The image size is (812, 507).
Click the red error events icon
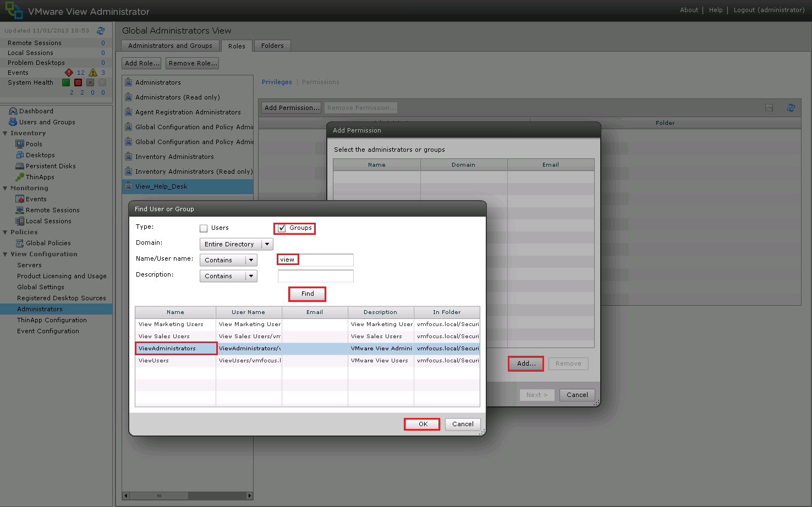pos(69,73)
